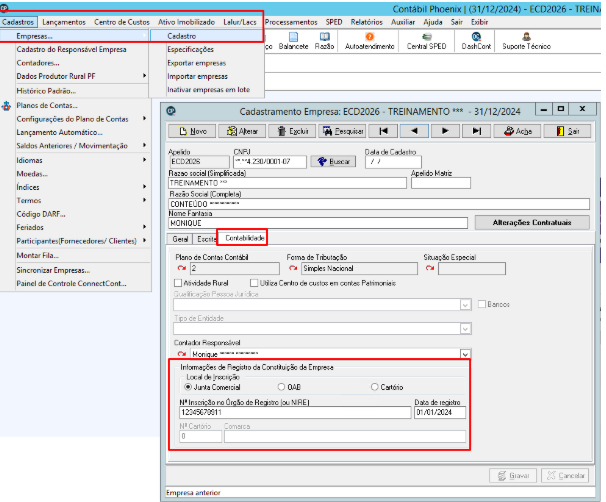Open the Centro de Custos menu
Image resolution: width=606 pixels, height=502 pixels.
[122, 22]
